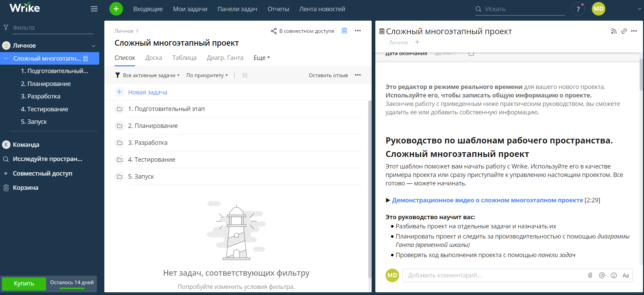The image size is (644, 295).
Task: Click the Личное tag in right panel
Action: tap(398, 42)
